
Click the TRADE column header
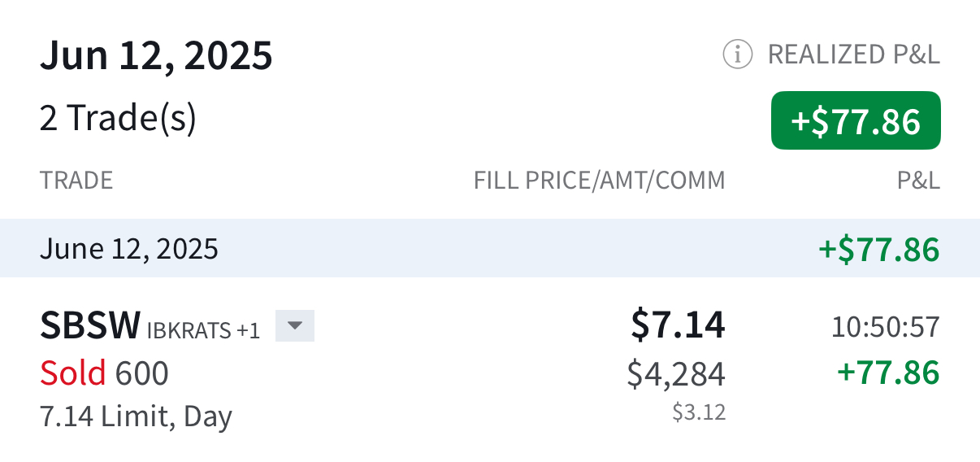(76, 181)
